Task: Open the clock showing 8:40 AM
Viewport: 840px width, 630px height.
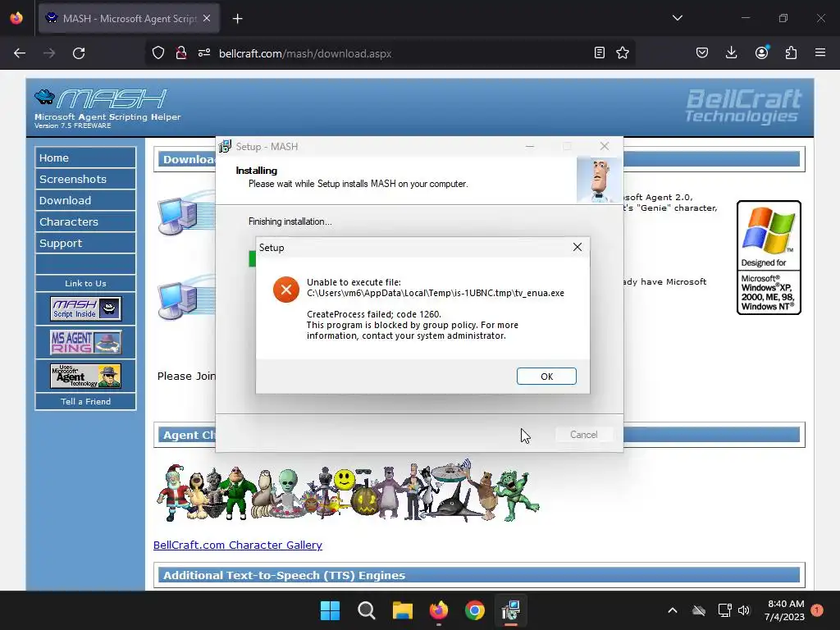Action: coord(784,610)
